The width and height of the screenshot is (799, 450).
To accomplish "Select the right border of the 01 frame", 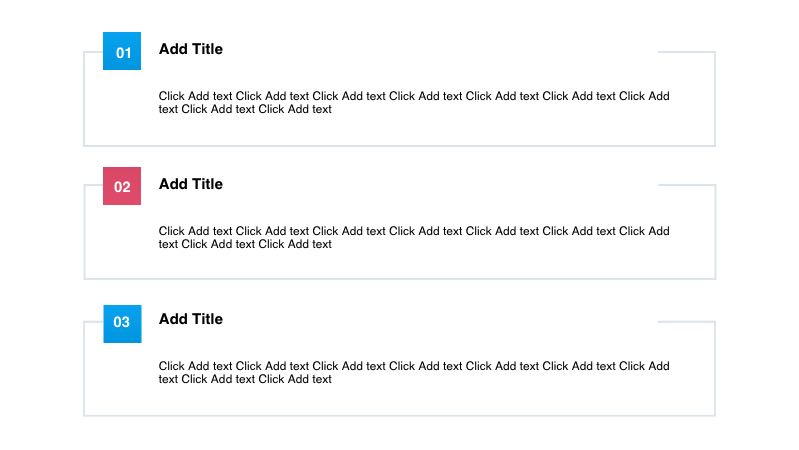I will point(715,98).
